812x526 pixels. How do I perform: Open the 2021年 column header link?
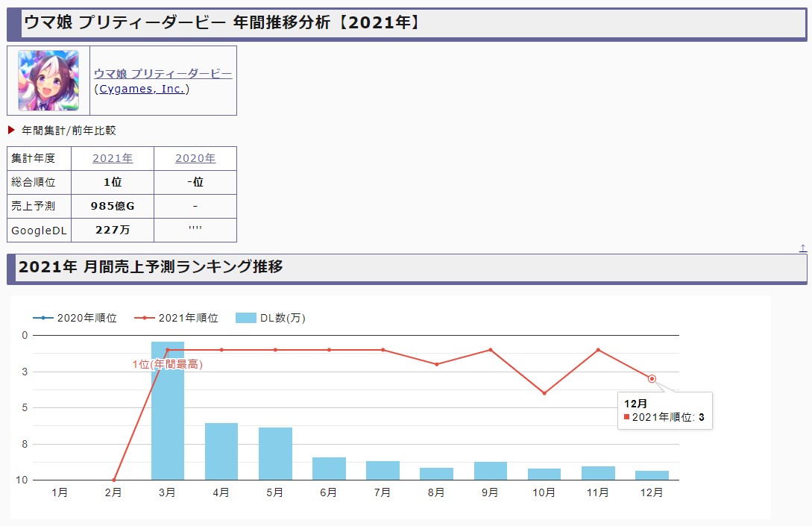(113, 158)
